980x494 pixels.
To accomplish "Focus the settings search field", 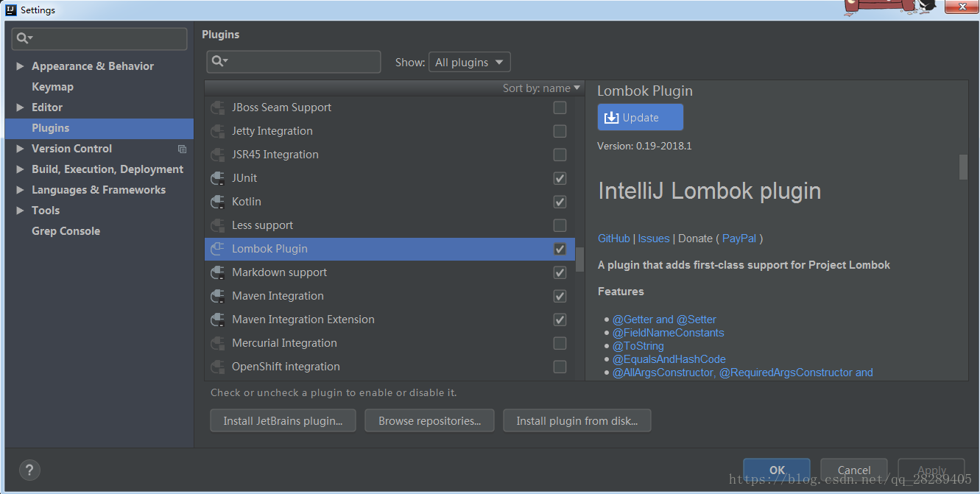I will pos(99,38).
